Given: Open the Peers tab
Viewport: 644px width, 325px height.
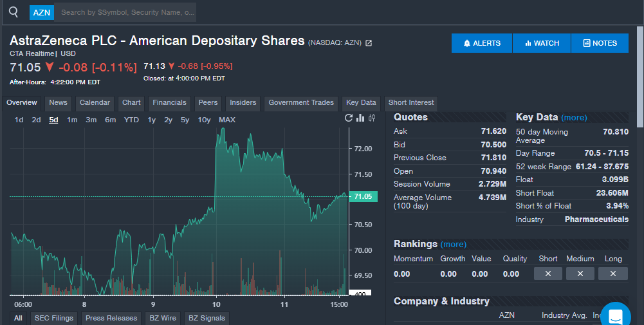Looking at the screenshot, I should point(208,103).
